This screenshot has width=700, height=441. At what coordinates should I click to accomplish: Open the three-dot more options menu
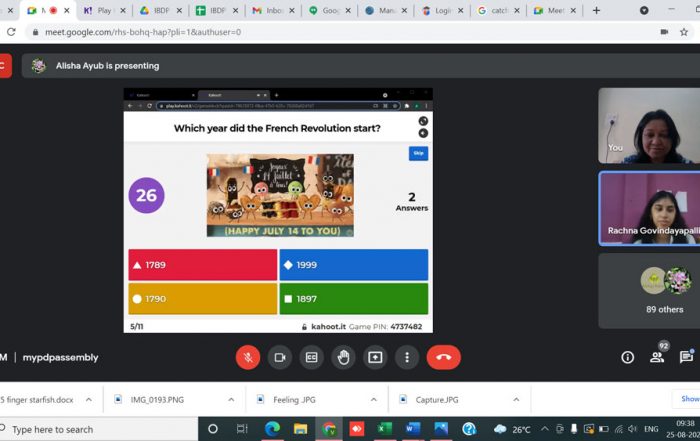click(407, 358)
